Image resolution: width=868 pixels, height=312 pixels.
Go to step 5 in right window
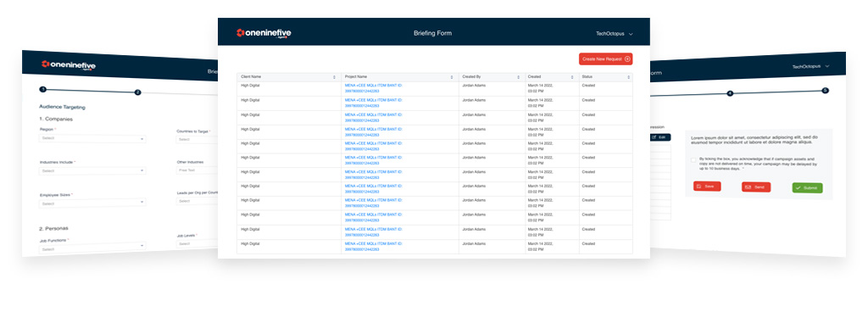(825, 90)
